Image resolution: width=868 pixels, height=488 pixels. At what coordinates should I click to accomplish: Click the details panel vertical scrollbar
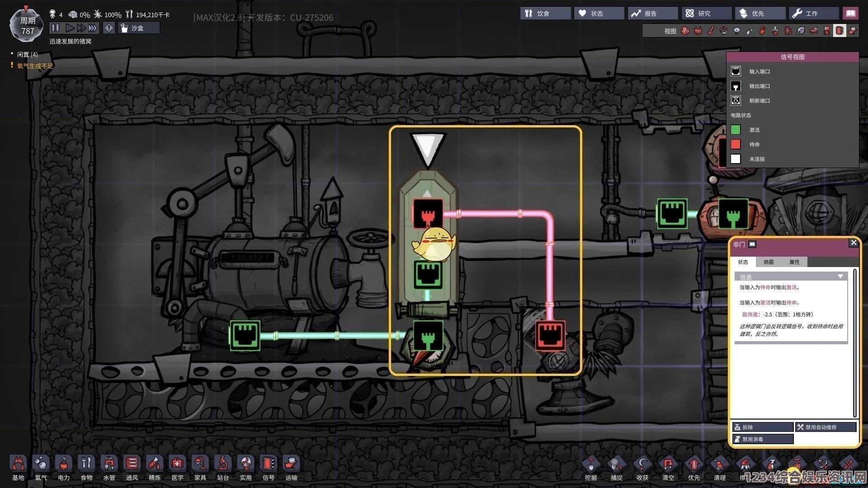[x=854, y=343]
